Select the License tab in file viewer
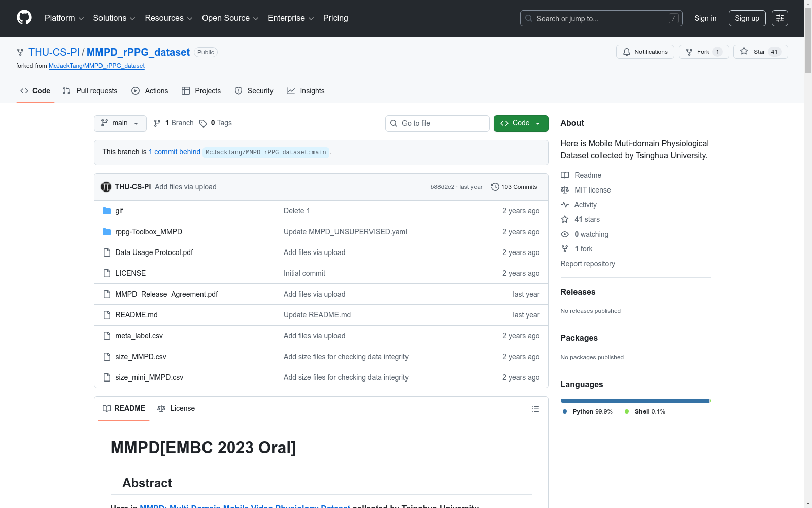 176,408
